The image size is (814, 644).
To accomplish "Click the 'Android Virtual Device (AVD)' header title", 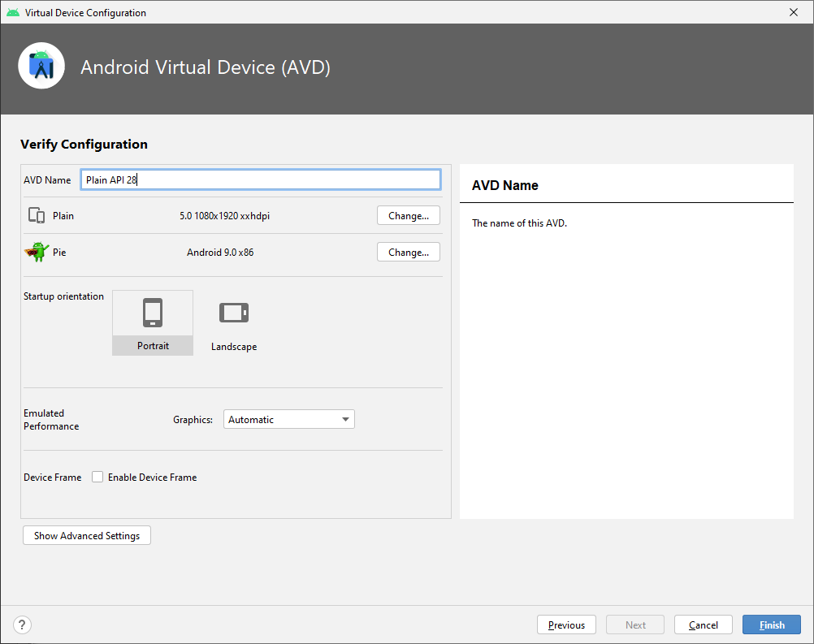I will [205, 67].
